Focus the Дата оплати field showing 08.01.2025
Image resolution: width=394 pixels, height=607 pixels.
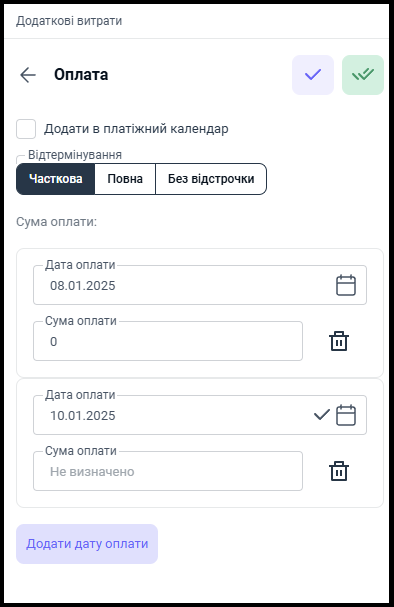[200, 285]
